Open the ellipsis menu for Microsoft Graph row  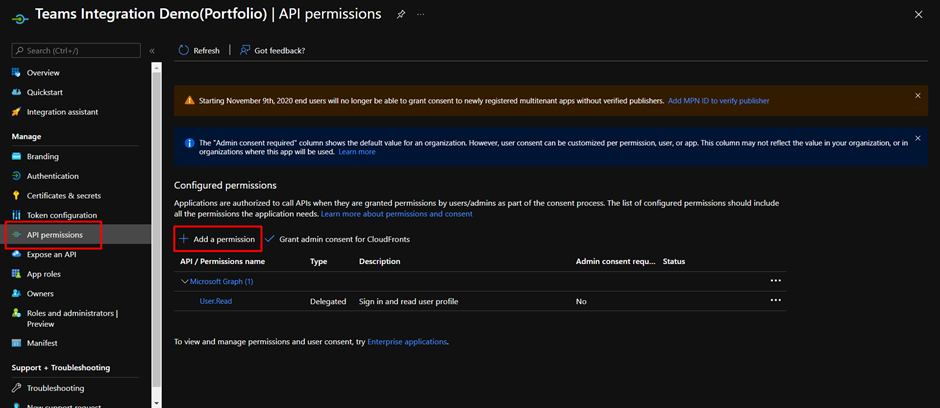[776, 280]
